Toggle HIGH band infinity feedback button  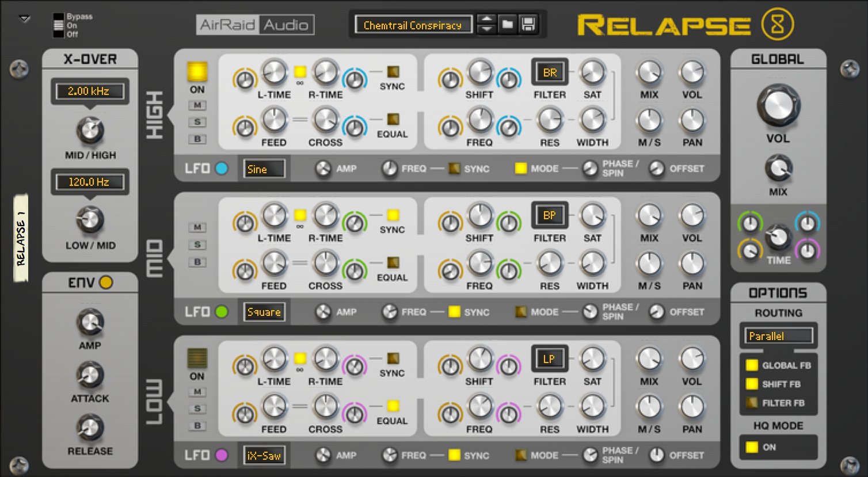pos(300,71)
